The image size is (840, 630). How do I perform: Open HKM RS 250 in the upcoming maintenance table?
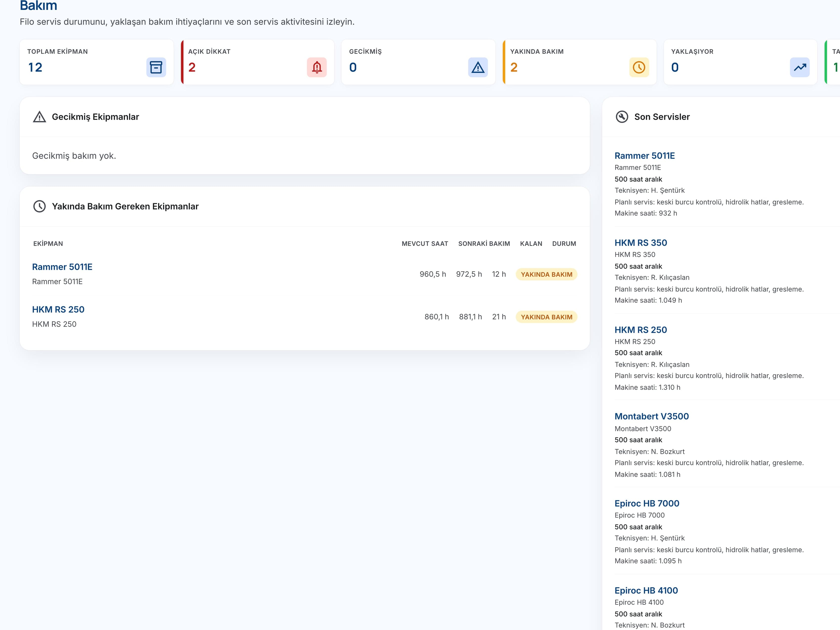click(x=58, y=310)
